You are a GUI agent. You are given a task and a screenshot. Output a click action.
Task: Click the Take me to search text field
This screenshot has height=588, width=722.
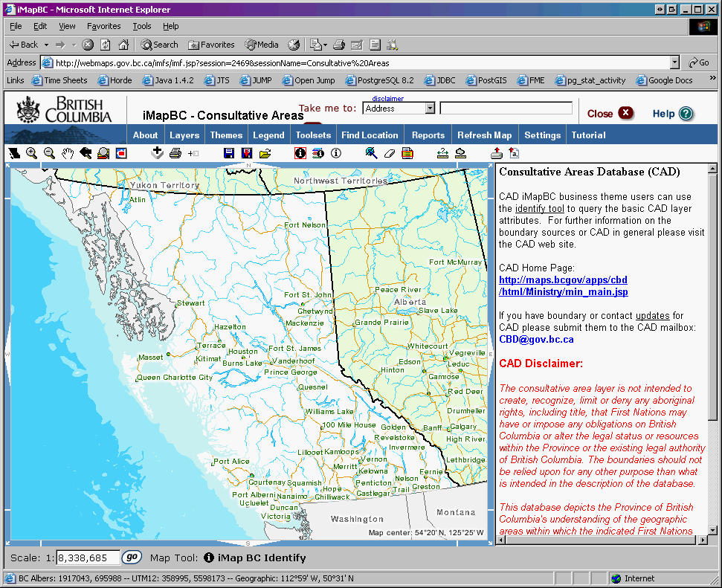(506, 109)
